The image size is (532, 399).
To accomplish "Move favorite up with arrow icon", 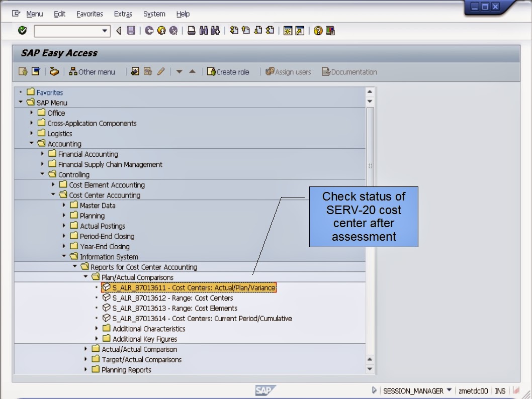I will click(192, 71).
